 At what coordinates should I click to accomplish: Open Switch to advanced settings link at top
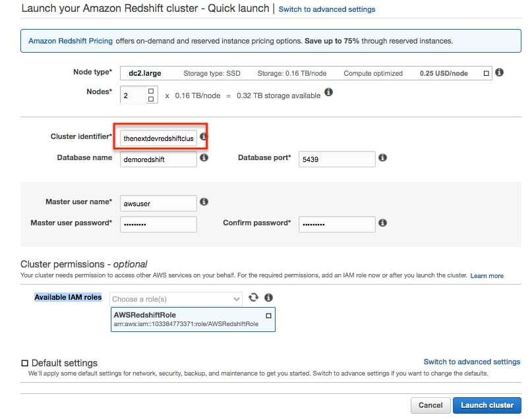tap(327, 9)
